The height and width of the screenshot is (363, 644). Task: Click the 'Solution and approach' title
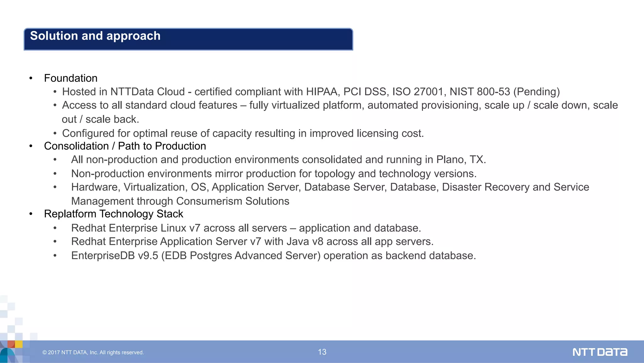click(x=95, y=36)
